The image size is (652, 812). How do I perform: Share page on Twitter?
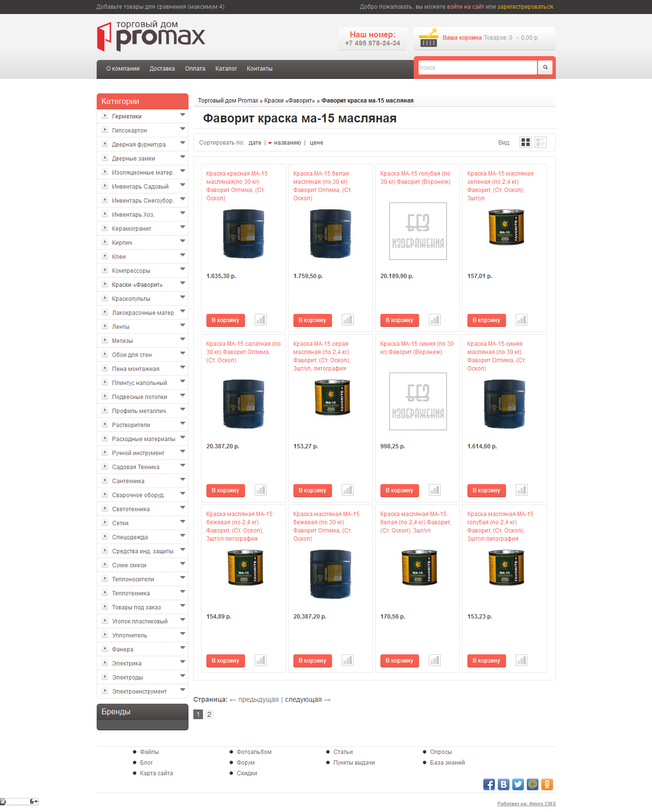518,784
